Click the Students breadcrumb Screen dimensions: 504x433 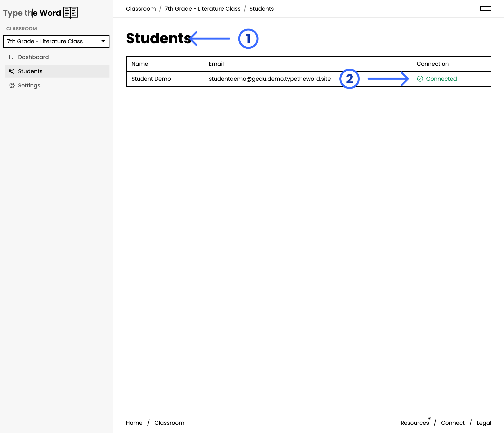(x=261, y=9)
